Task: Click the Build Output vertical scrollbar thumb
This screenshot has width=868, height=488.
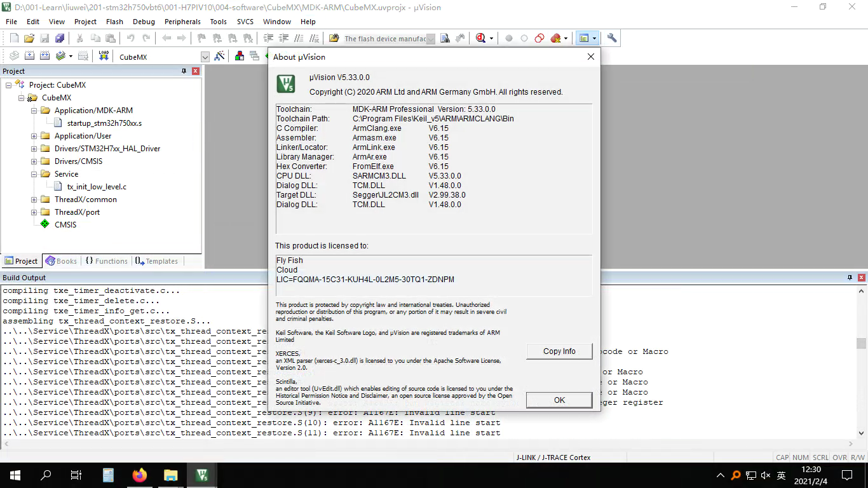Action: point(861,344)
